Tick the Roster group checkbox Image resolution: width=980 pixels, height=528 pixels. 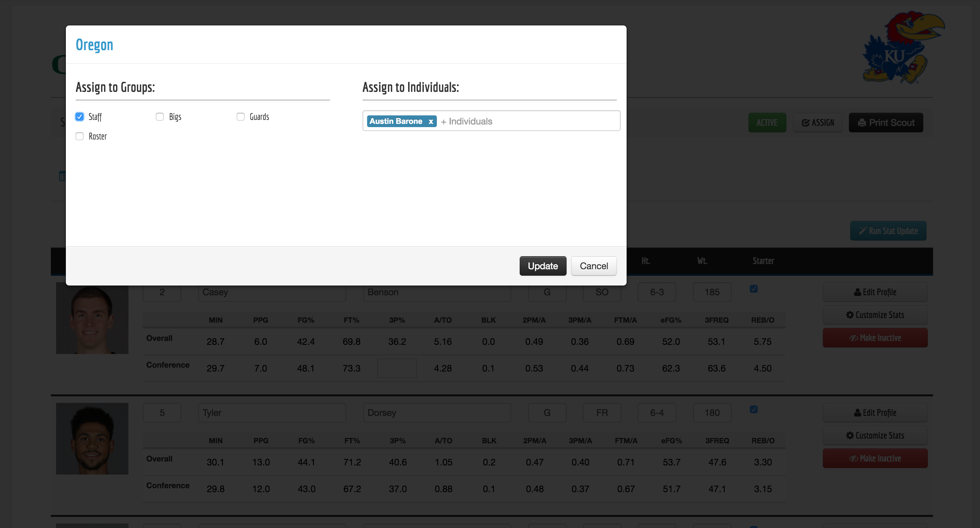click(80, 136)
